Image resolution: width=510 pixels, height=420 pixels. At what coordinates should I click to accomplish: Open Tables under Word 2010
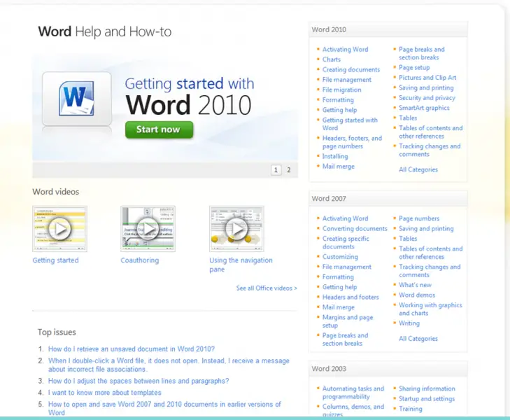click(x=408, y=118)
